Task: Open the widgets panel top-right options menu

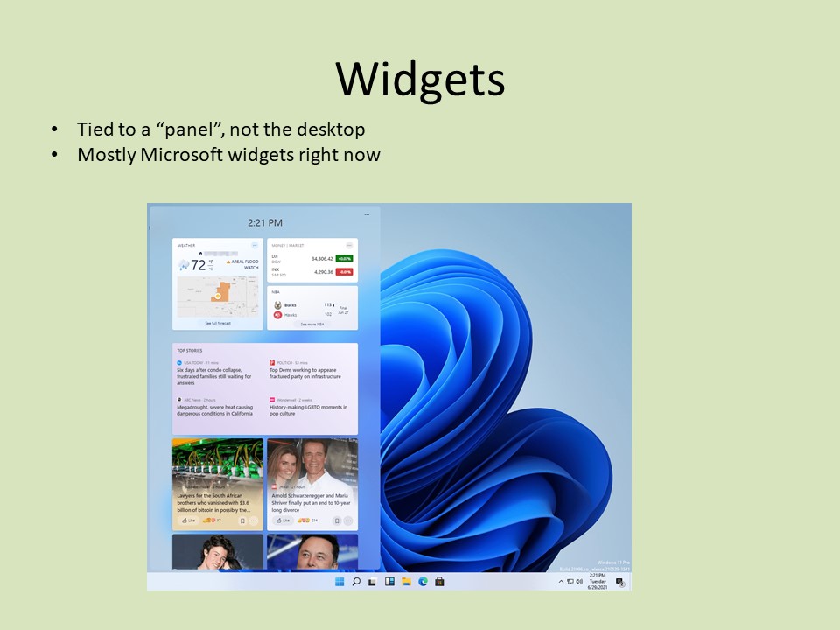Action: click(x=366, y=214)
